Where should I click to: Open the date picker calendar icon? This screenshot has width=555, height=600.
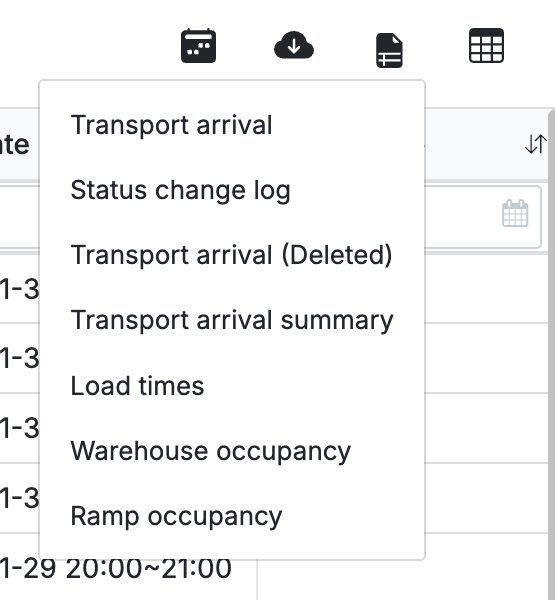pyautogui.click(x=515, y=213)
